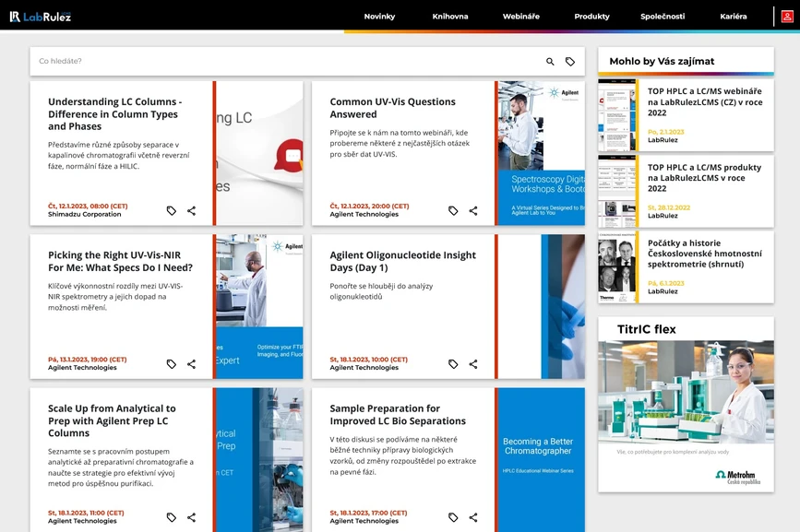The height and width of the screenshot is (532, 800).
Task: Share the Oligonucleotide Insight Days webinar
Action: [x=473, y=364]
